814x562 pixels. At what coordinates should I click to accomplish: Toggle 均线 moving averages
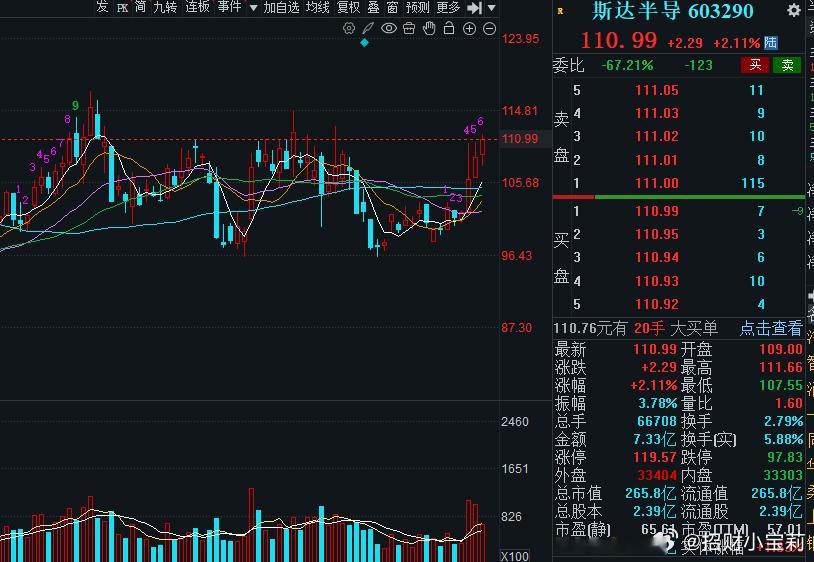point(318,7)
